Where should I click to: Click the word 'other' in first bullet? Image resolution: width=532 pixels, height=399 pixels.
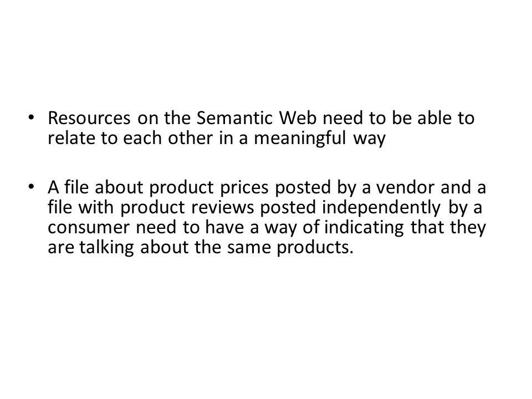190,139
